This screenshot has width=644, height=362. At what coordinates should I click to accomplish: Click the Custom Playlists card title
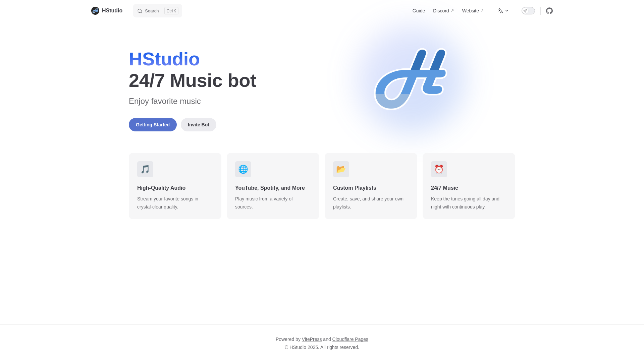tap(355, 188)
